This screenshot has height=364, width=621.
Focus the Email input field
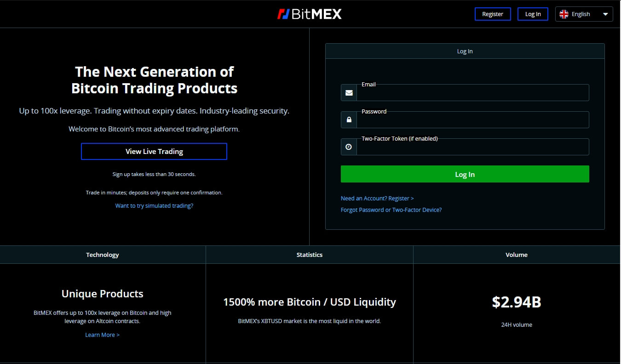click(x=473, y=93)
